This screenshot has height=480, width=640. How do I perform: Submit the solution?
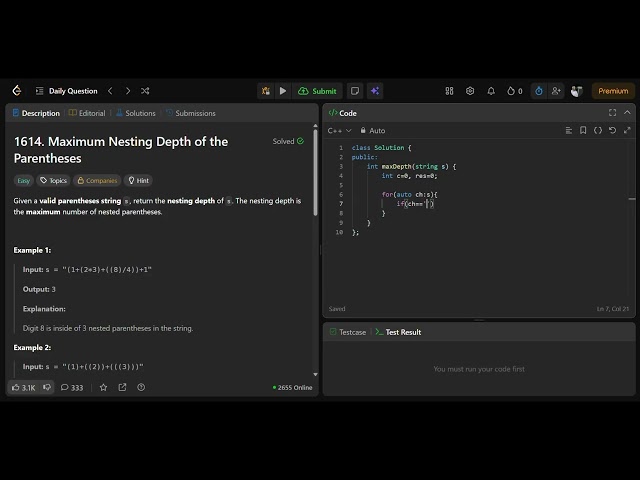(318, 91)
